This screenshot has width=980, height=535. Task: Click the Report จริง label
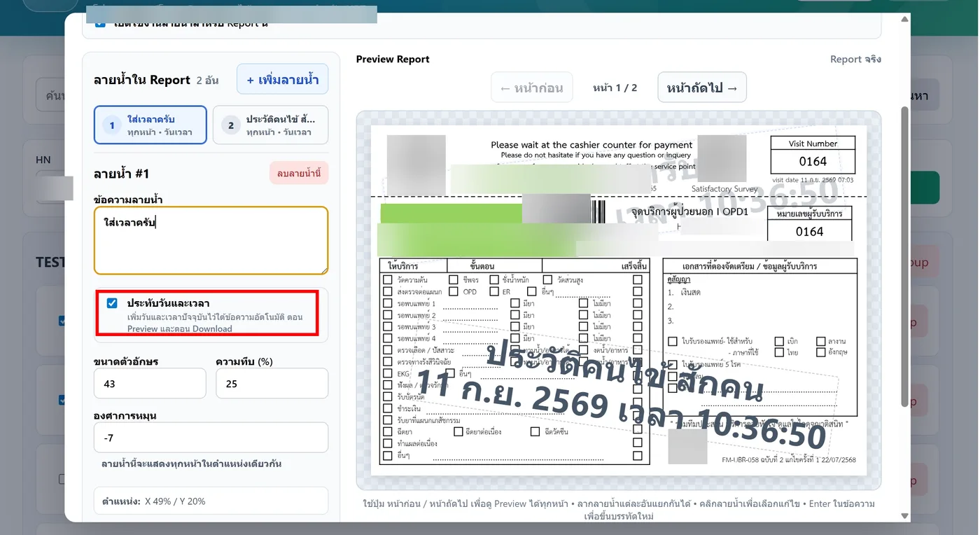(x=855, y=59)
